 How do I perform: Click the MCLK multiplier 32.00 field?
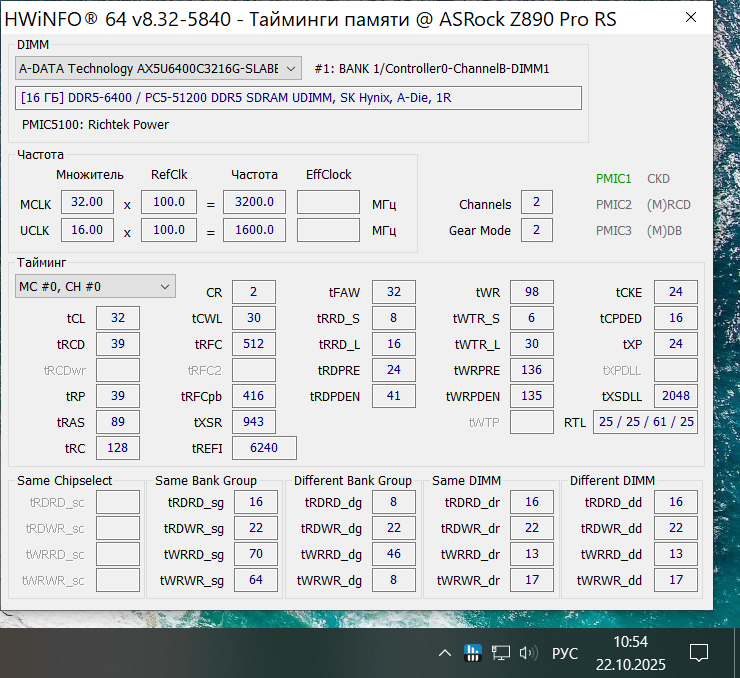(87, 202)
